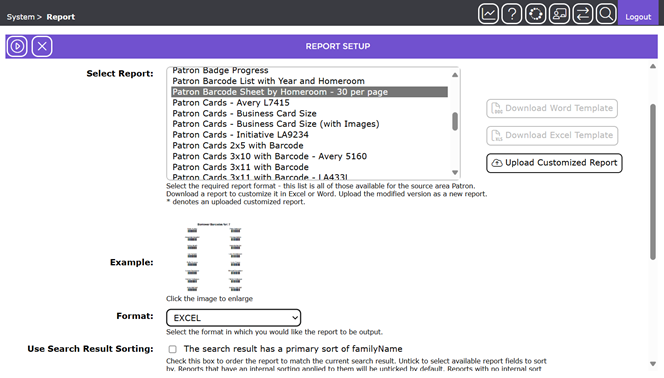Click the Report breadcrumb label
The image size is (664, 378).
point(61,17)
